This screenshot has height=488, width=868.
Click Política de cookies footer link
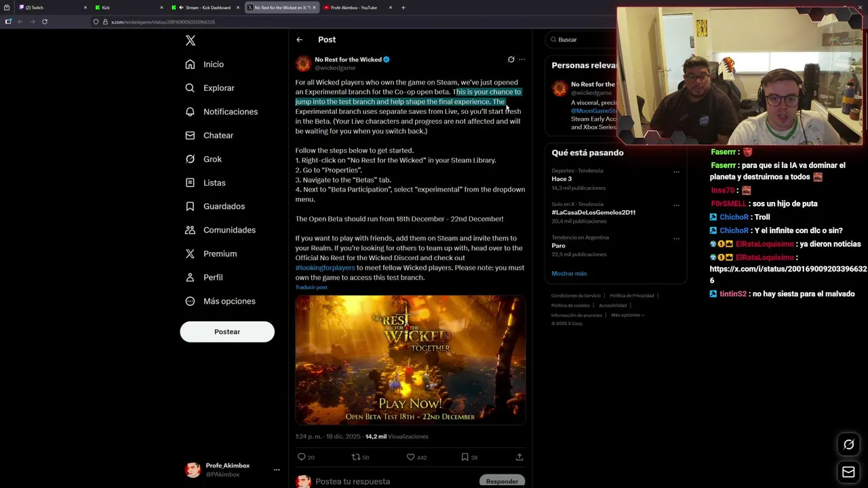[571, 306]
